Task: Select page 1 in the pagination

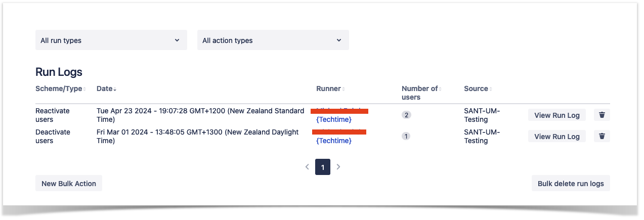Action: pyautogui.click(x=323, y=167)
